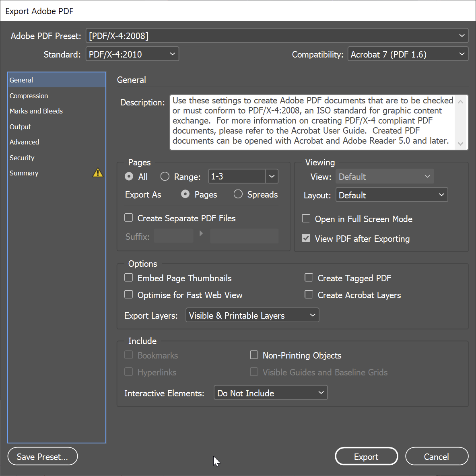Image resolution: width=476 pixels, height=476 pixels.
Task: Click the arrow button next to Suffix field
Action: [201, 233]
